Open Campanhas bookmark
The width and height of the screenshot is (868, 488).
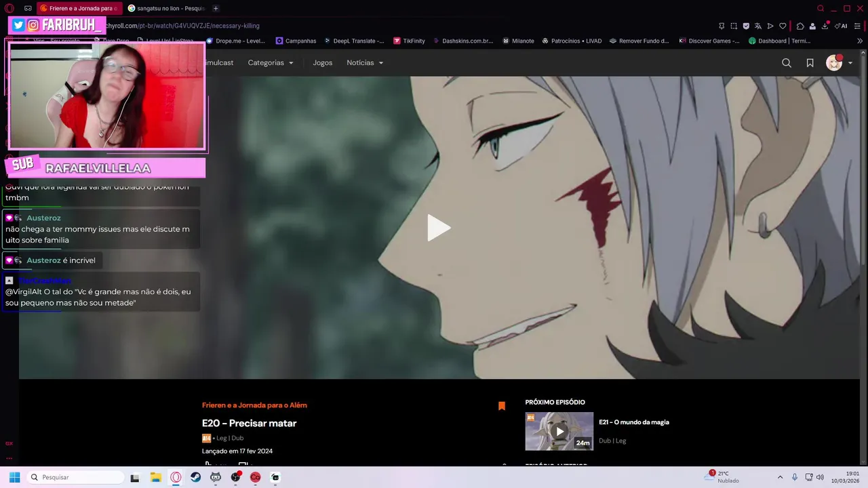coord(296,41)
